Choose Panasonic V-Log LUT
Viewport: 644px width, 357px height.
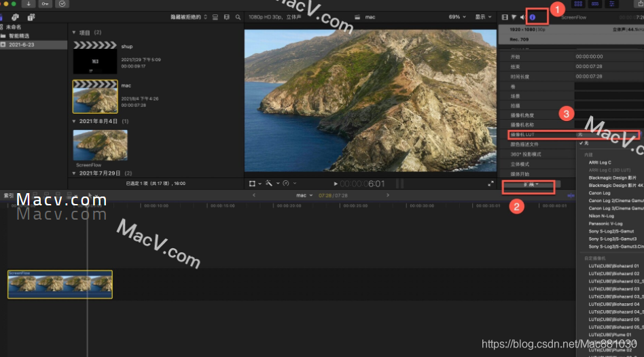point(605,224)
